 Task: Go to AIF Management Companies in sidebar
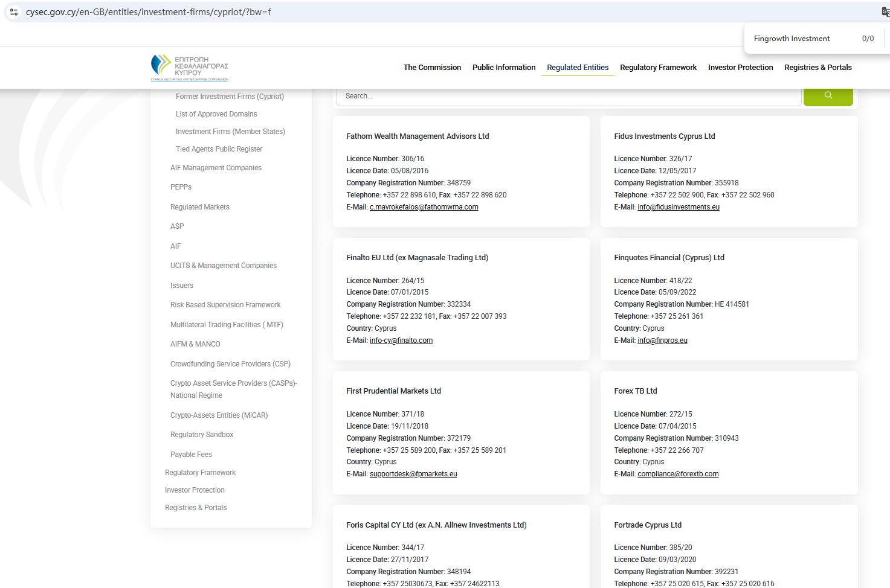(x=216, y=168)
